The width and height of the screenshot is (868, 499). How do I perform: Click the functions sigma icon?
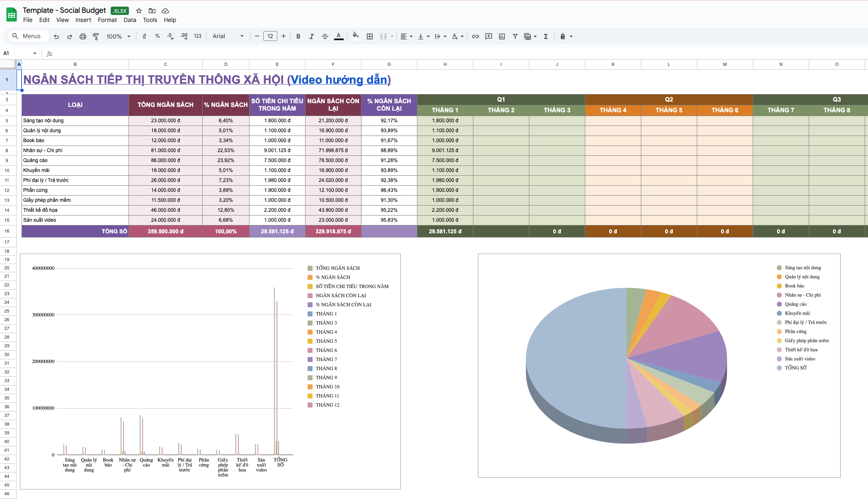[x=546, y=36]
